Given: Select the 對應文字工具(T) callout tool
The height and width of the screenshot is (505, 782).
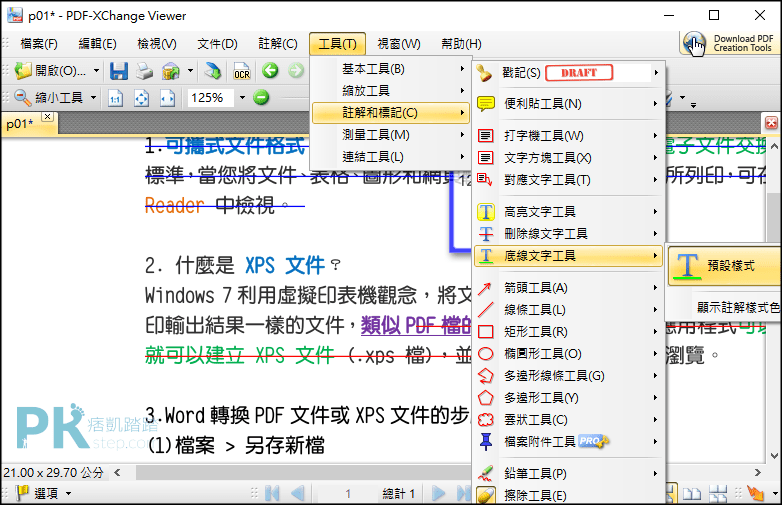Looking at the screenshot, I should [569, 179].
